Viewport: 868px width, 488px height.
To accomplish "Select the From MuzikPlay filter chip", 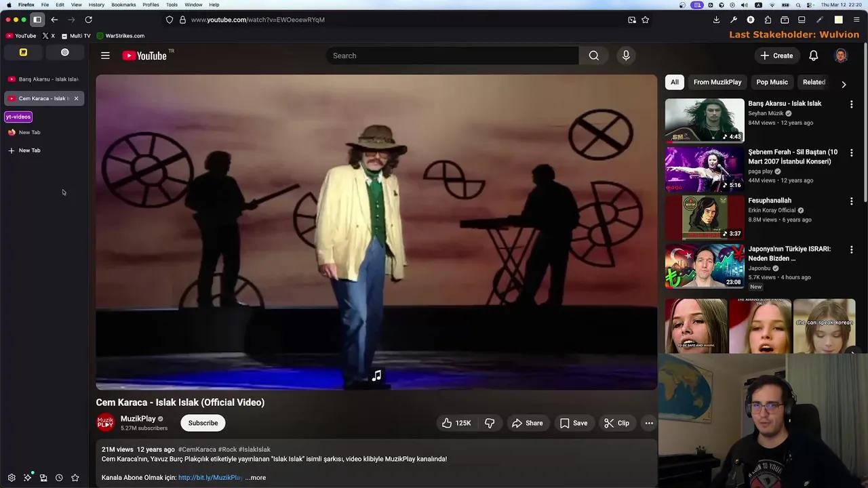I will click(x=717, y=82).
